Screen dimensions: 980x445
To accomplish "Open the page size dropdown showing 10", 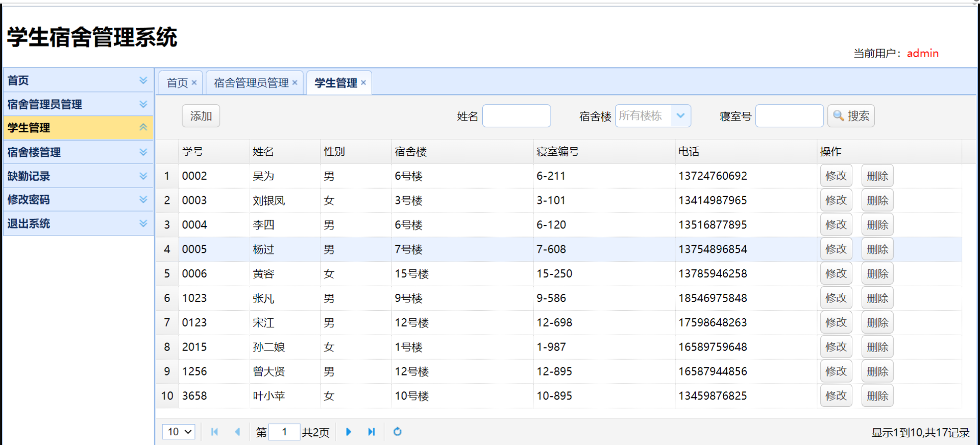I will click(179, 432).
